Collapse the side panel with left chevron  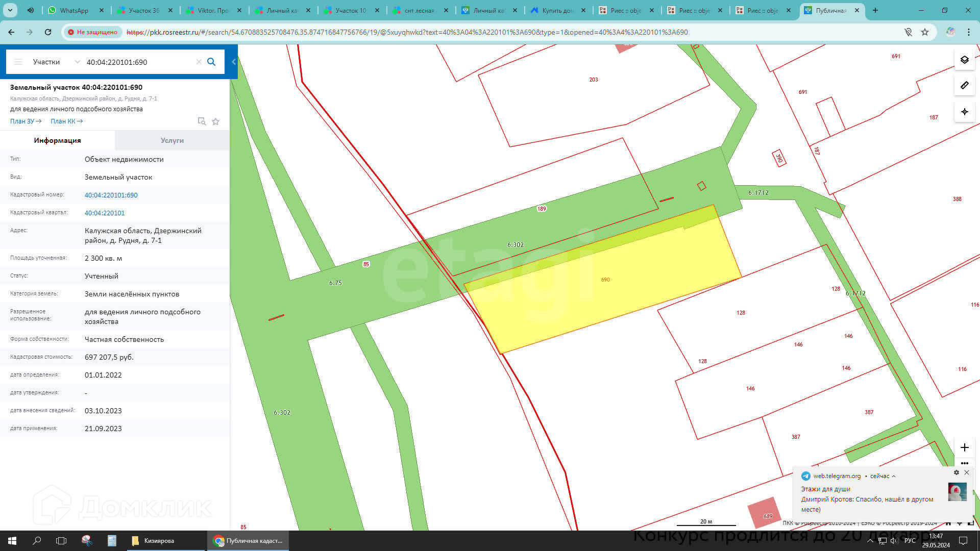(x=234, y=62)
